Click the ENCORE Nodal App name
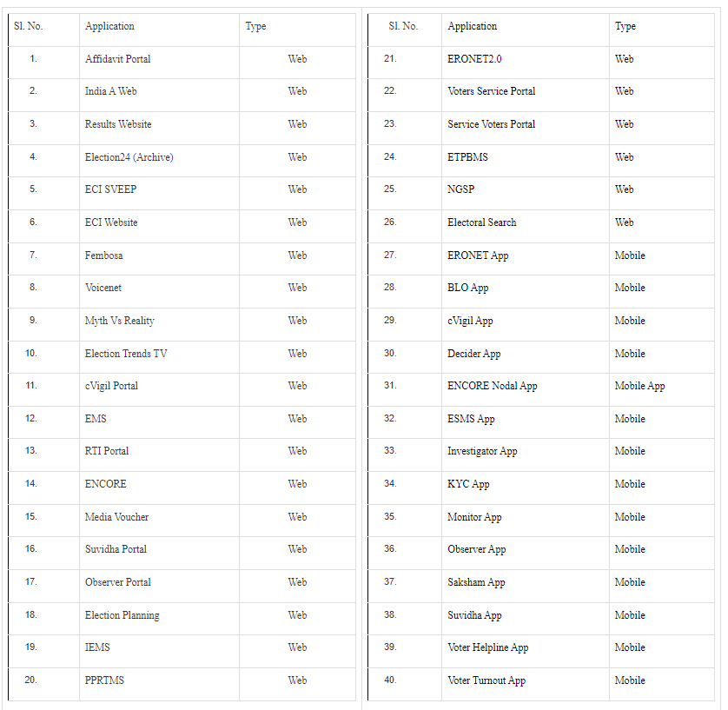Image resolution: width=728 pixels, height=710 pixels. click(492, 386)
